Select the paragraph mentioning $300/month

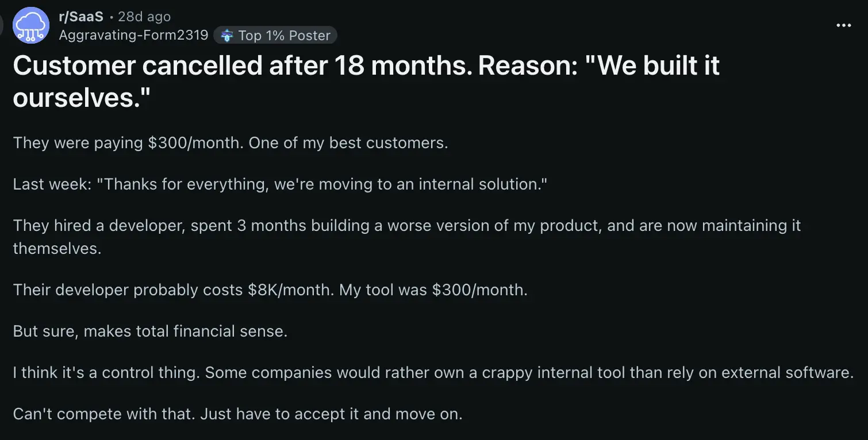pyautogui.click(x=230, y=143)
